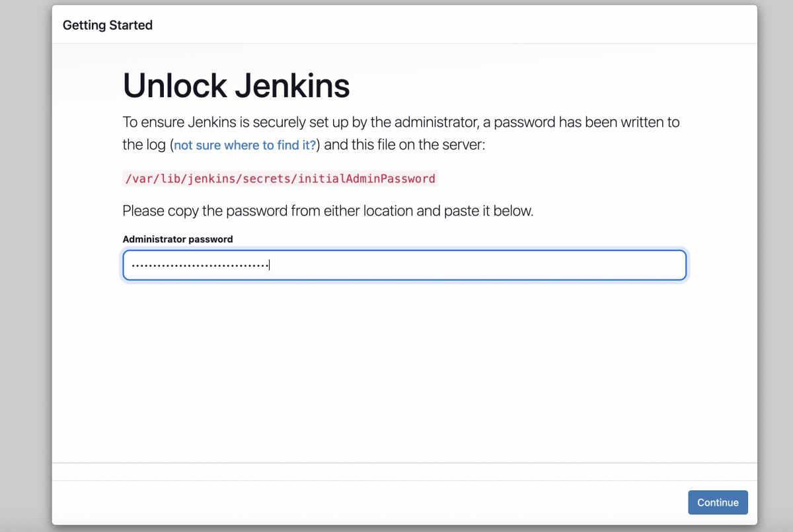Image resolution: width=793 pixels, height=532 pixels.
Task: Click the "Administrator password" field label
Action: pos(178,239)
